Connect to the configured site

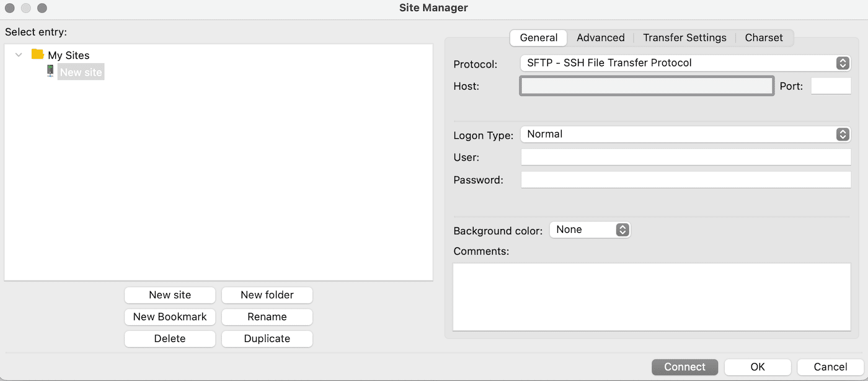pos(684,367)
